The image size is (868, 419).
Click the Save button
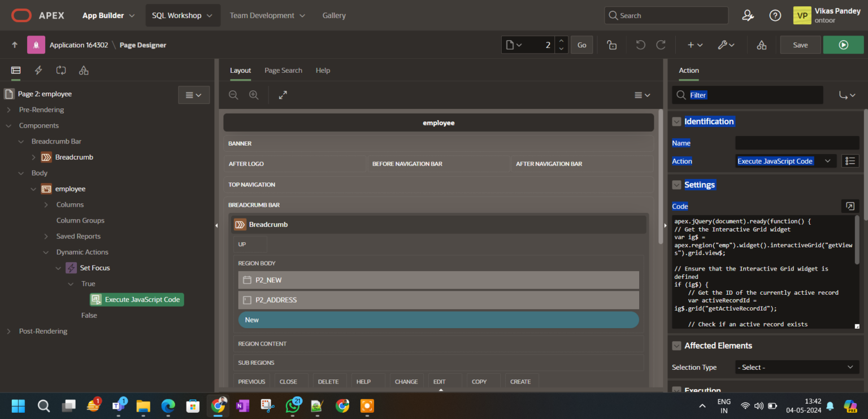[x=800, y=45]
